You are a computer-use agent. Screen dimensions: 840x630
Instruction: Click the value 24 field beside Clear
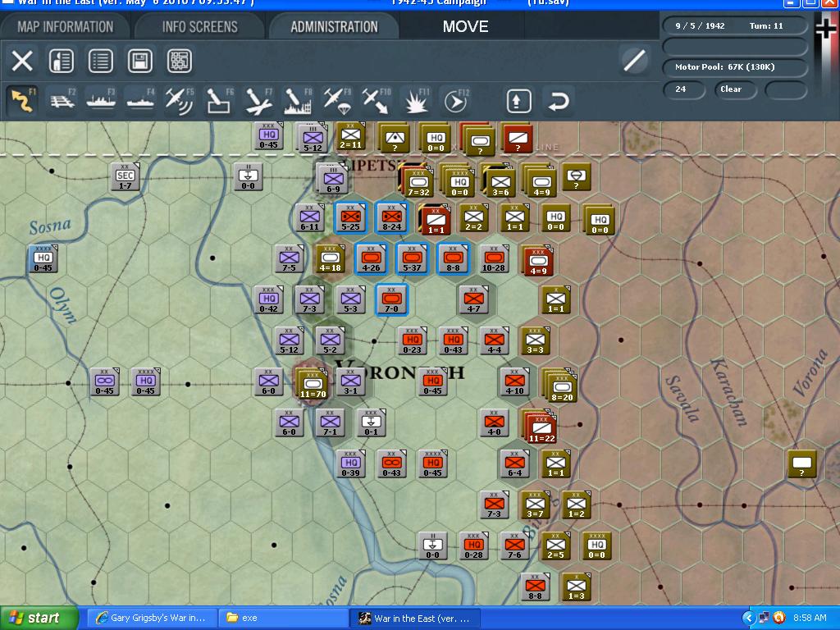tap(684, 89)
